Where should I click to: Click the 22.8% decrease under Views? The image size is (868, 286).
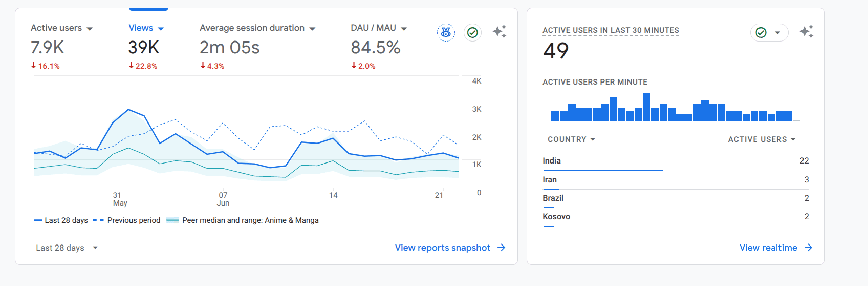143,66
